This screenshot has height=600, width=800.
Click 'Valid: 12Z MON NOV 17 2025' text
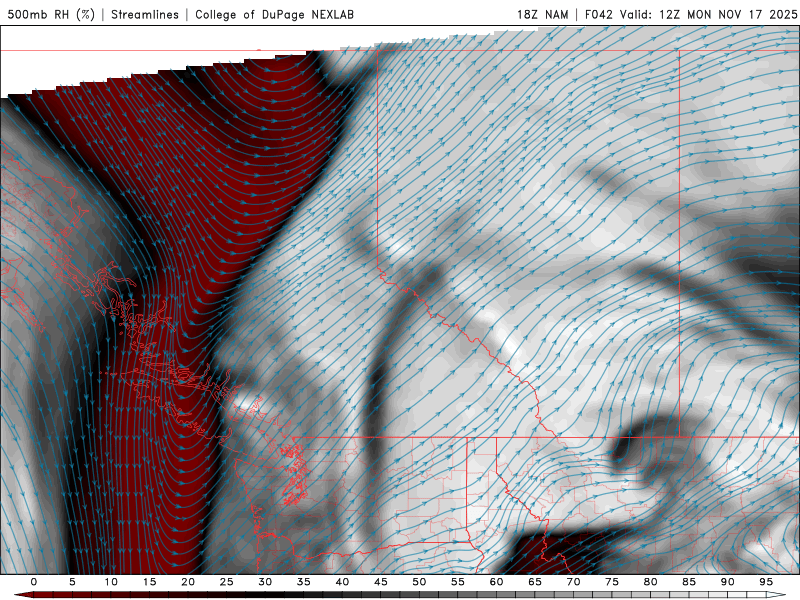point(709,14)
